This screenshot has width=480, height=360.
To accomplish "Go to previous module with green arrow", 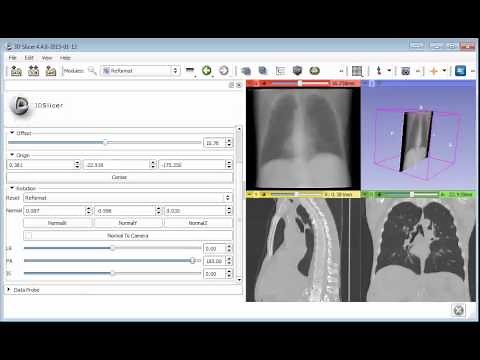I will [207, 71].
